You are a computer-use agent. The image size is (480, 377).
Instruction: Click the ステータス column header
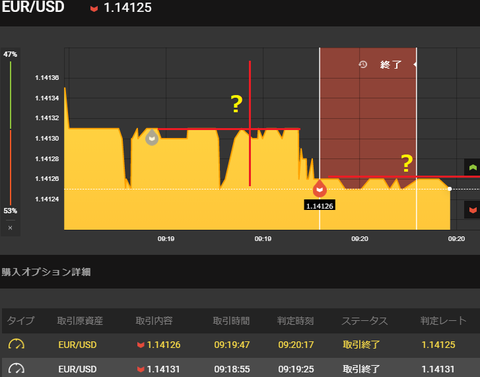pos(365,321)
